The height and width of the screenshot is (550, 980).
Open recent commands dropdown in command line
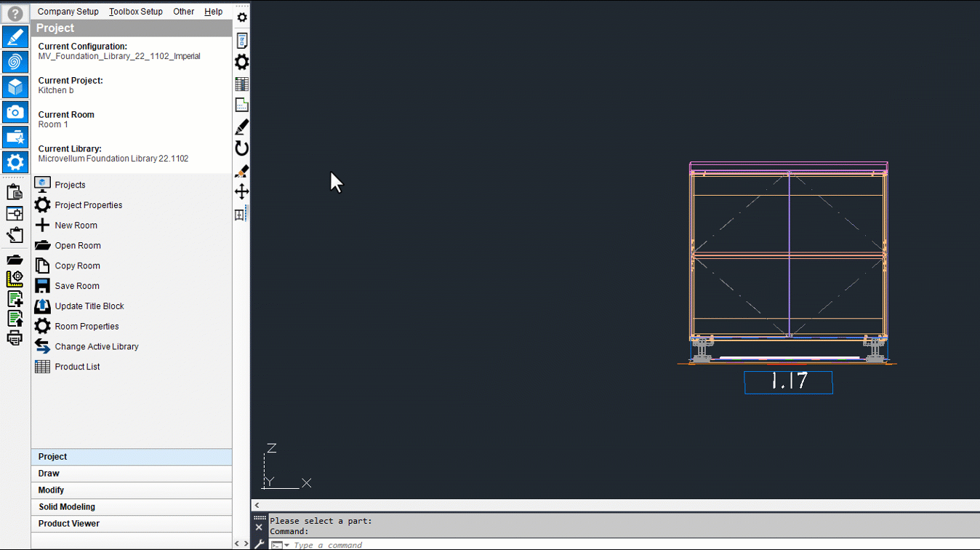(x=286, y=545)
